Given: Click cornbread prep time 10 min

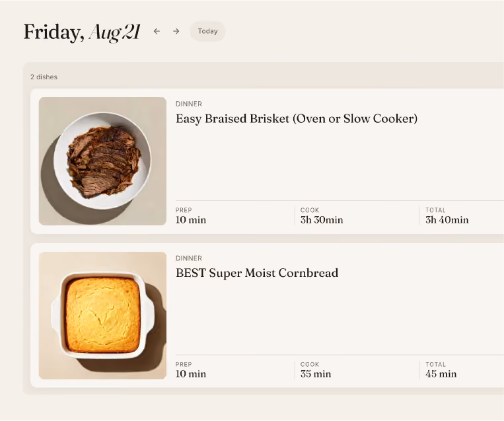Looking at the screenshot, I should [191, 374].
